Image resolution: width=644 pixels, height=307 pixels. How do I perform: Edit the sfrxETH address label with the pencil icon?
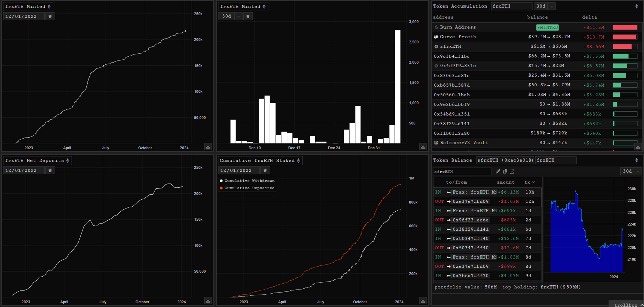(x=498, y=171)
